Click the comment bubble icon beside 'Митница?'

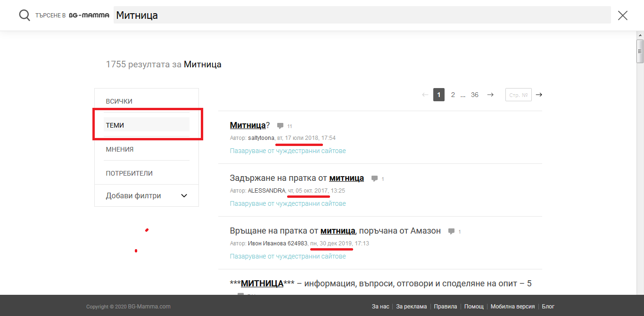pos(280,126)
